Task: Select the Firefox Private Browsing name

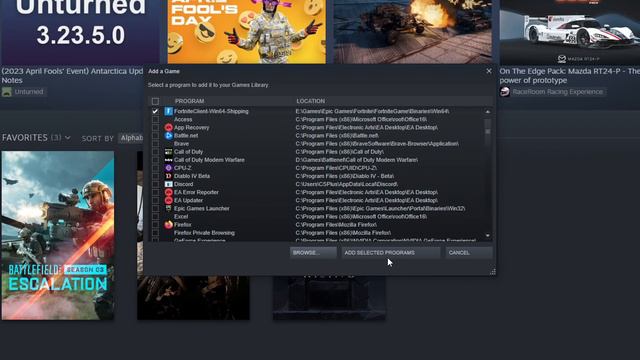Action: click(x=204, y=233)
